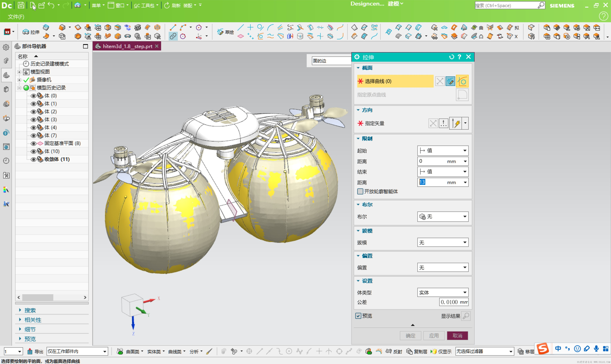The image size is (611, 364).
Task: Collapse the 模型历史记录 tree node
Action: [x=19, y=88]
